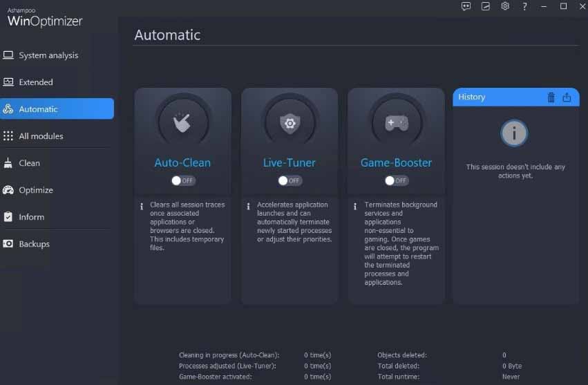Screen dimensions: 588x385
Task: Click 'Cleaning in progress (Auto-Clean):' label
Action: pyautogui.click(x=229, y=355)
